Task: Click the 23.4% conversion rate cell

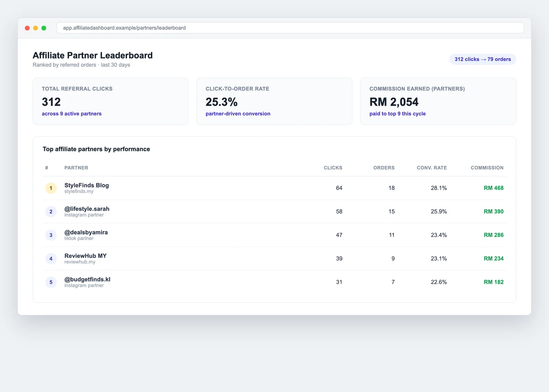Action: pos(439,235)
